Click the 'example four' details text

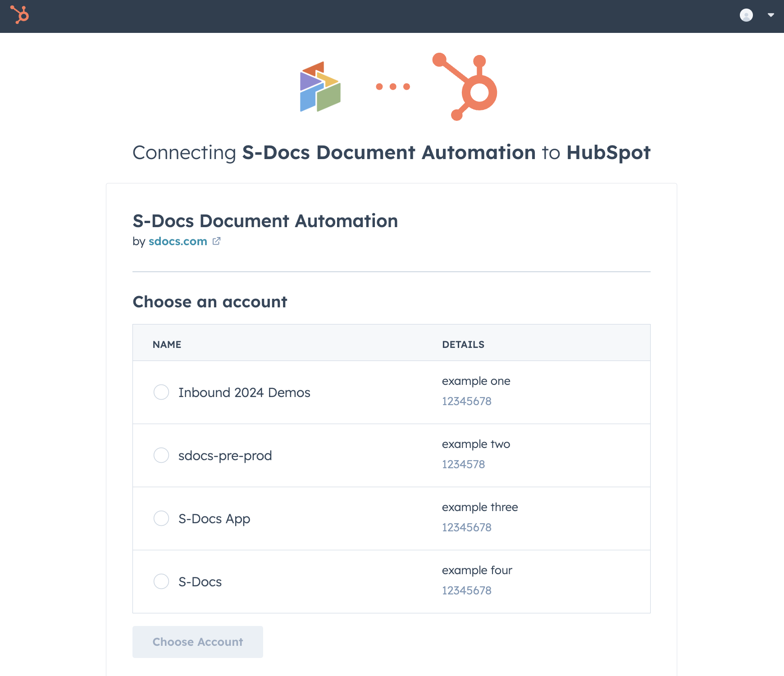(x=477, y=570)
